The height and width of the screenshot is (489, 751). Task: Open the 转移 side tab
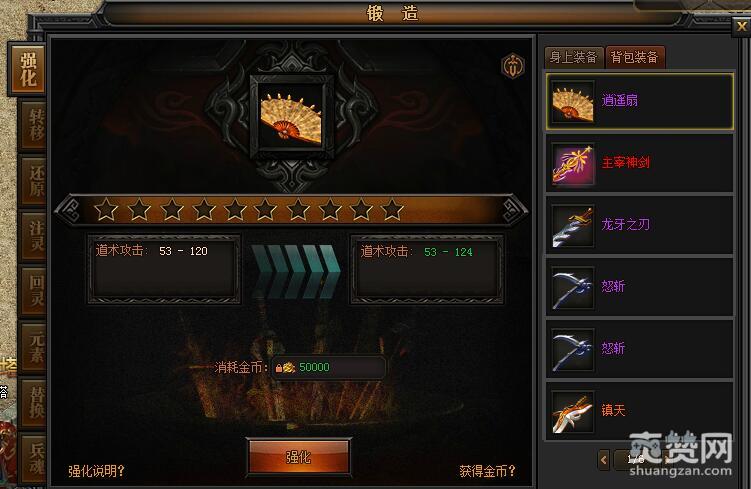(x=34, y=125)
